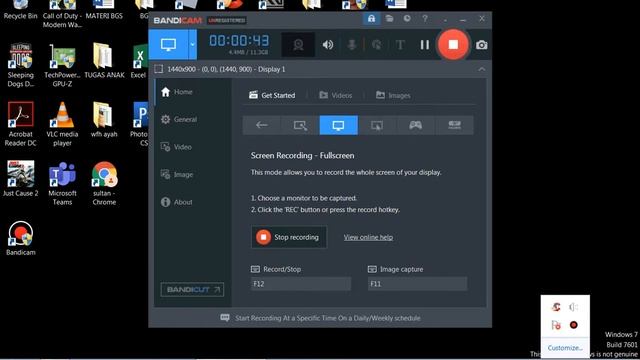Image resolution: width=640 pixels, height=360 pixels.
Task: Select the Bandicam desktop shortcut
Action: tap(20, 238)
